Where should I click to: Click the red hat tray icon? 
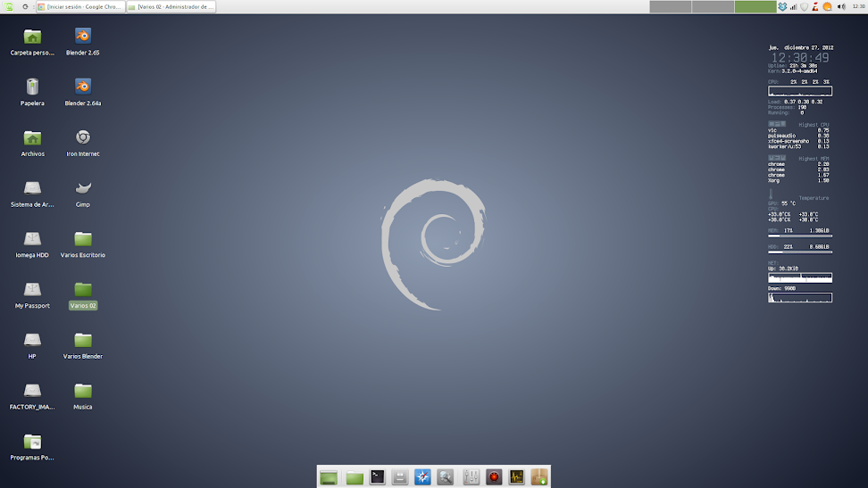[x=814, y=6]
